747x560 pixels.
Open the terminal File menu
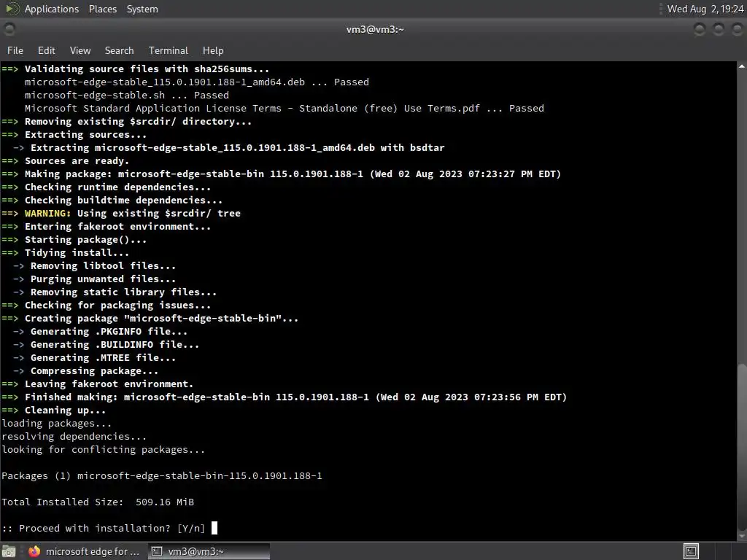(15, 50)
